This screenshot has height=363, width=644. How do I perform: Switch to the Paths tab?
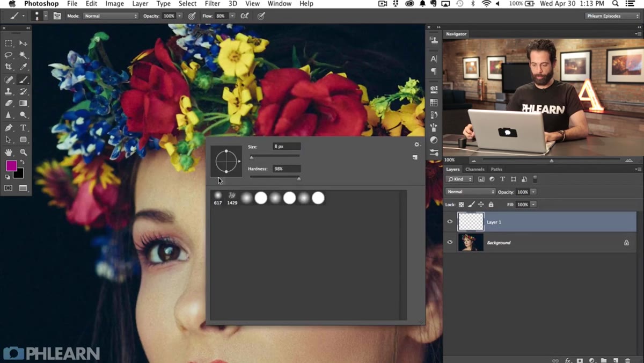(496, 169)
